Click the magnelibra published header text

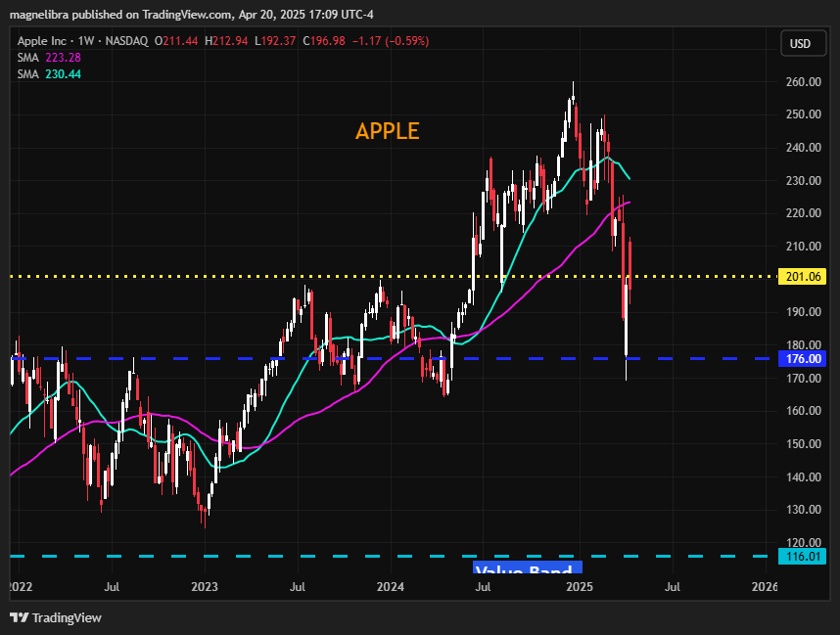click(192, 15)
